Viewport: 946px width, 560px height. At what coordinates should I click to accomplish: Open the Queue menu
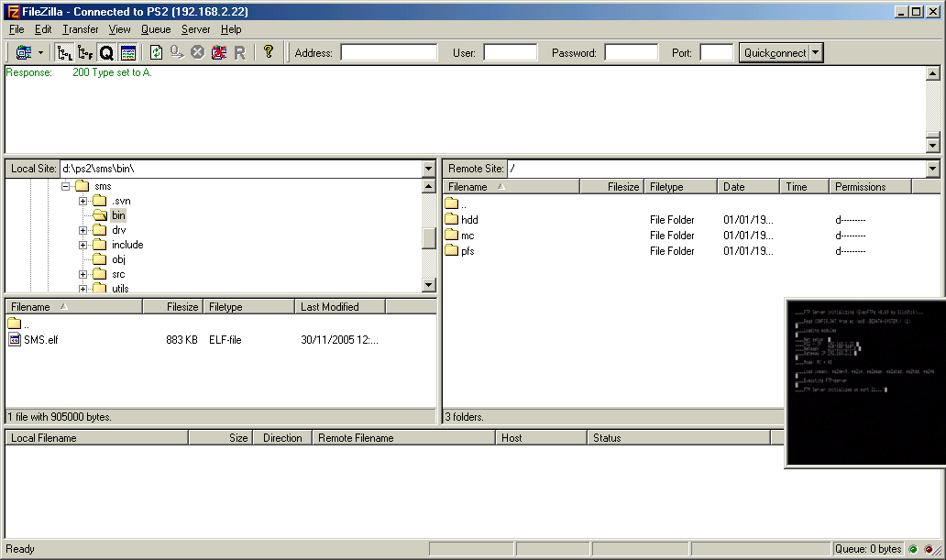point(156,29)
